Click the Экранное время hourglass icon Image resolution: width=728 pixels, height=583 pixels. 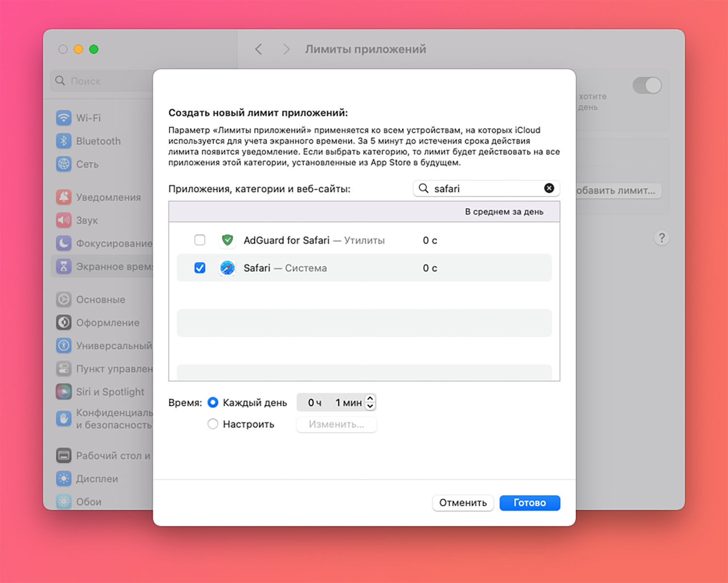64,266
